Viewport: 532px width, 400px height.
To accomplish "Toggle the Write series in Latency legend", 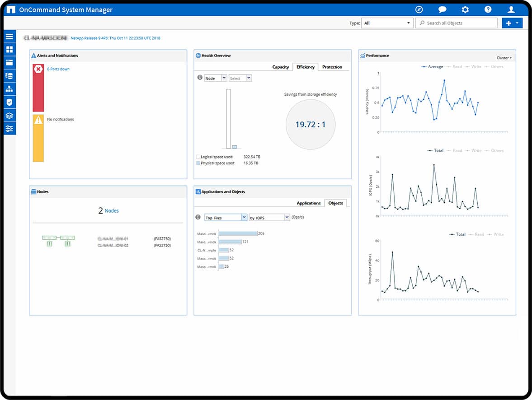I will coord(473,67).
